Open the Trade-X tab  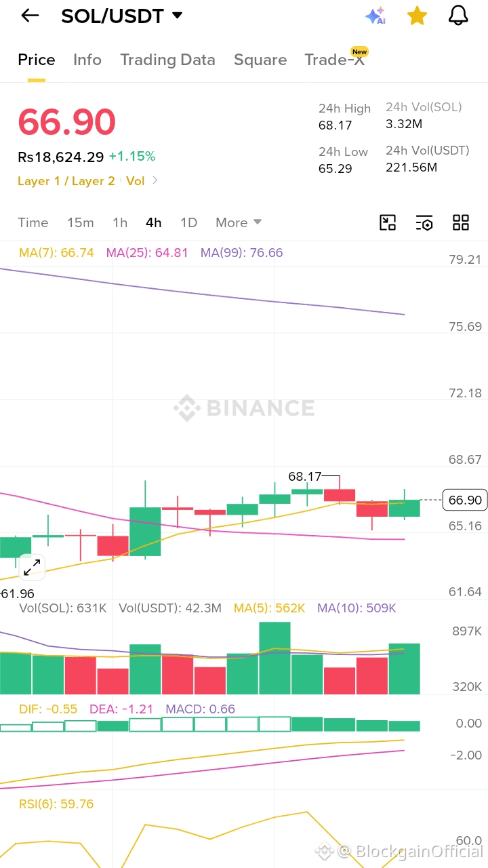pyautogui.click(x=335, y=60)
